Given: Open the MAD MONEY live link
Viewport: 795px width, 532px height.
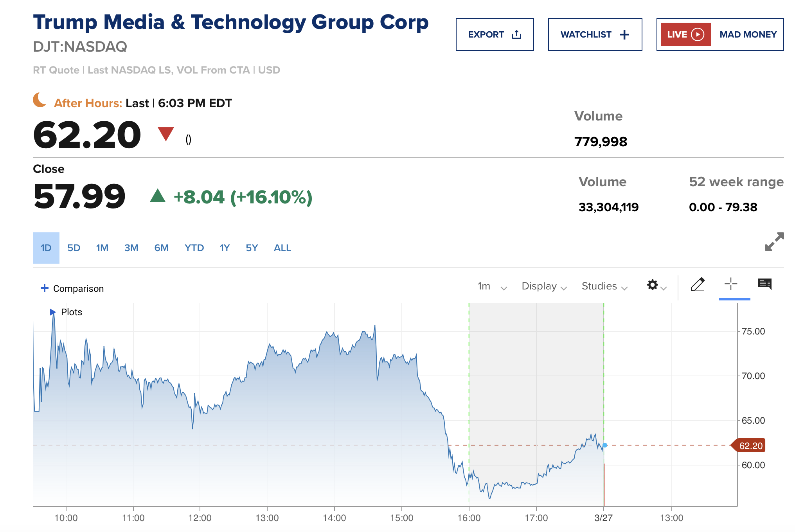Looking at the screenshot, I should point(748,34).
